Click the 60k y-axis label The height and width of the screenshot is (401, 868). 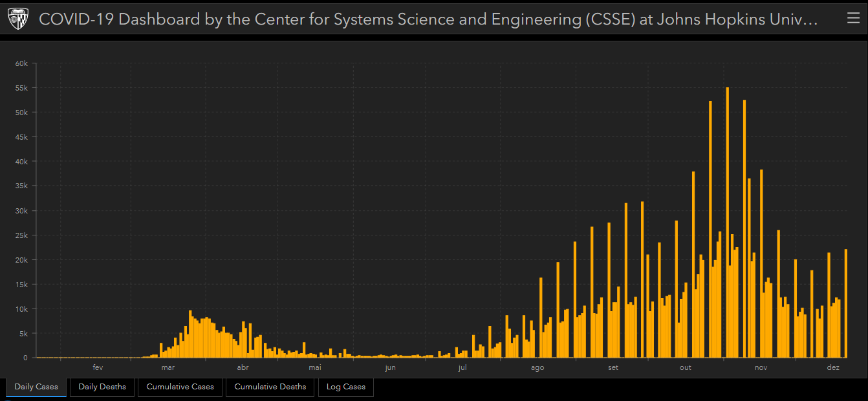click(x=21, y=63)
